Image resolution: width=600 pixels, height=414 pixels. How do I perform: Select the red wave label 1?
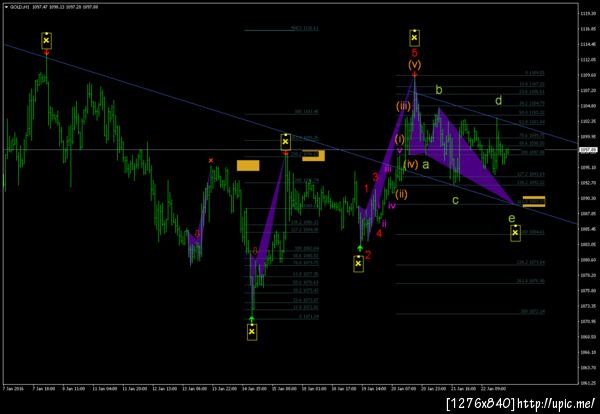coord(366,188)
